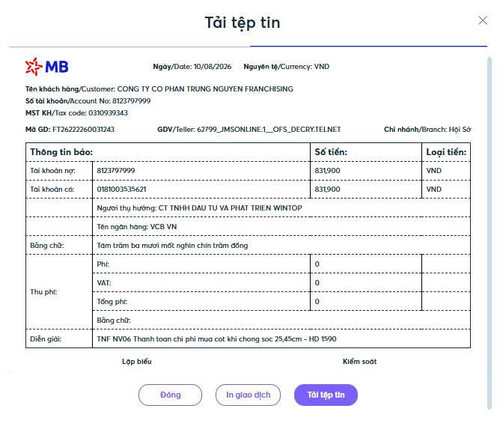Select the debit account number 8123797999 in table
The image size is (500, 421).
pyautogui.click(x=116, y=171)
